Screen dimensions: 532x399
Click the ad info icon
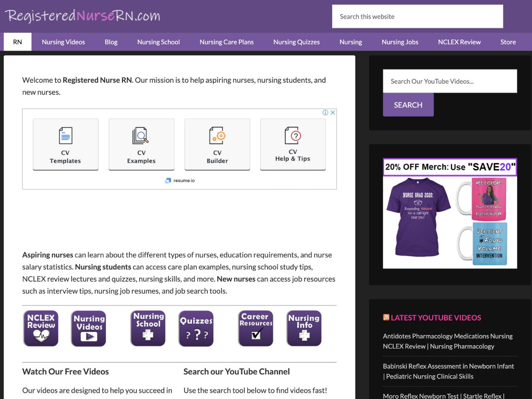(x=325, y=113)
